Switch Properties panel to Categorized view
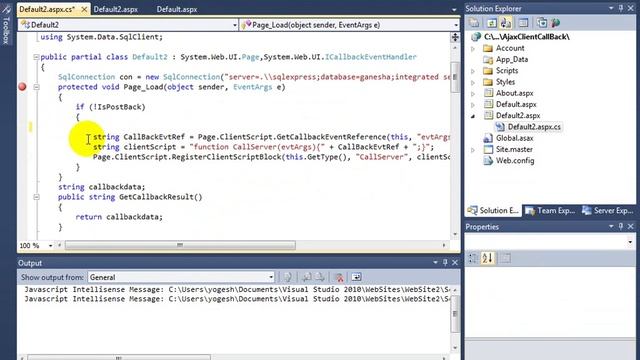 [473, 258]
